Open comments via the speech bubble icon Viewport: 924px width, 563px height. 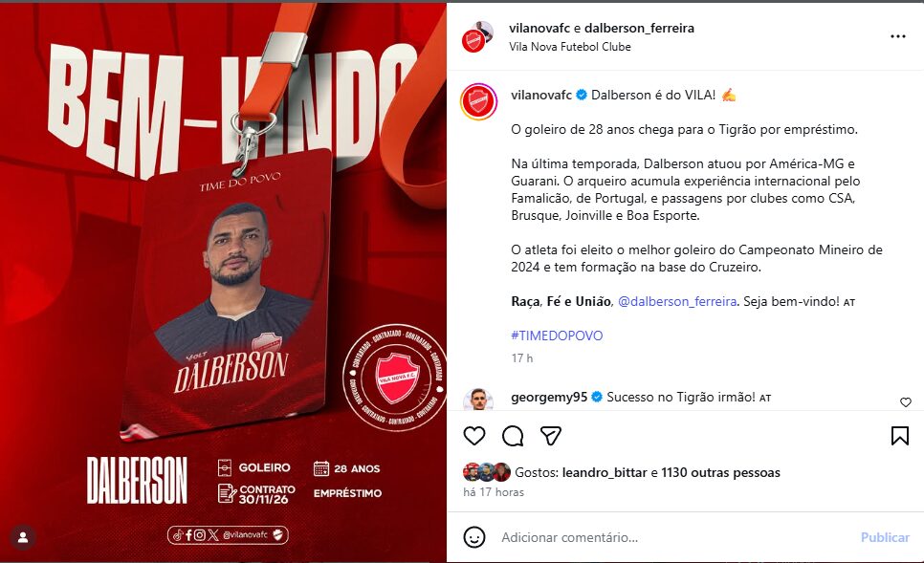point(513,436)
